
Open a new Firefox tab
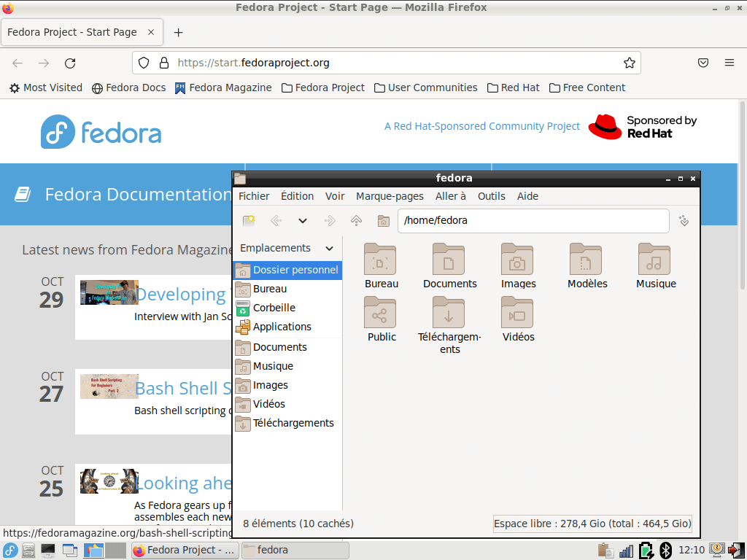(x=178, y=32)
